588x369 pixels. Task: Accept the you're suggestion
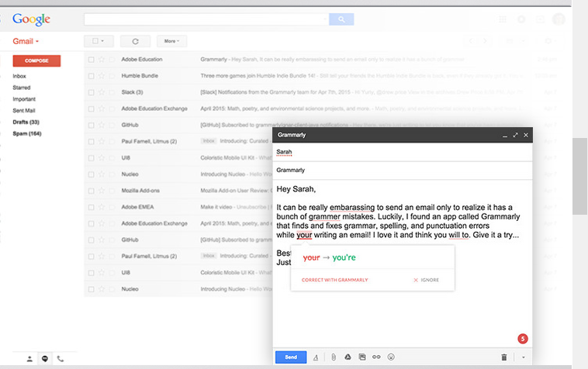344,257
